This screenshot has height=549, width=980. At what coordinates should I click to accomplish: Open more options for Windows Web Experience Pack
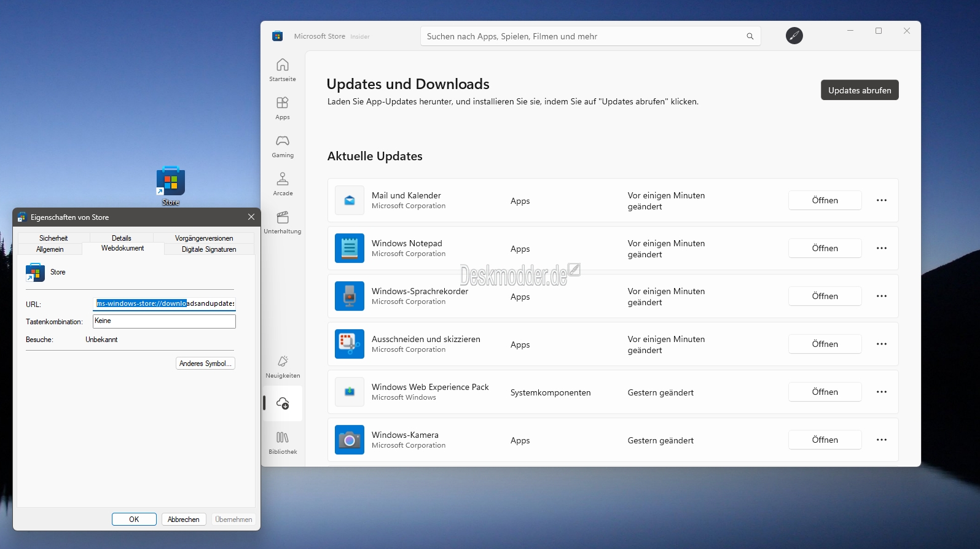click(x=882, y=392)
